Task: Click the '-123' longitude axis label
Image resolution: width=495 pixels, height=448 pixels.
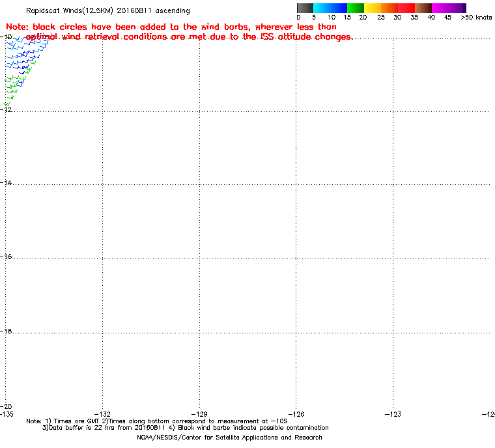Action: pyautogui.click(x=393, y=414)
